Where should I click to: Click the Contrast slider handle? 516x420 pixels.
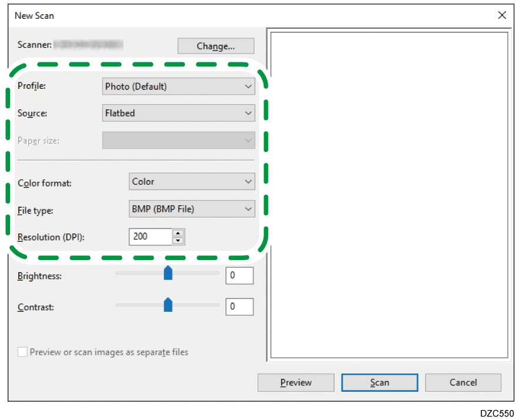click(168, 304)
